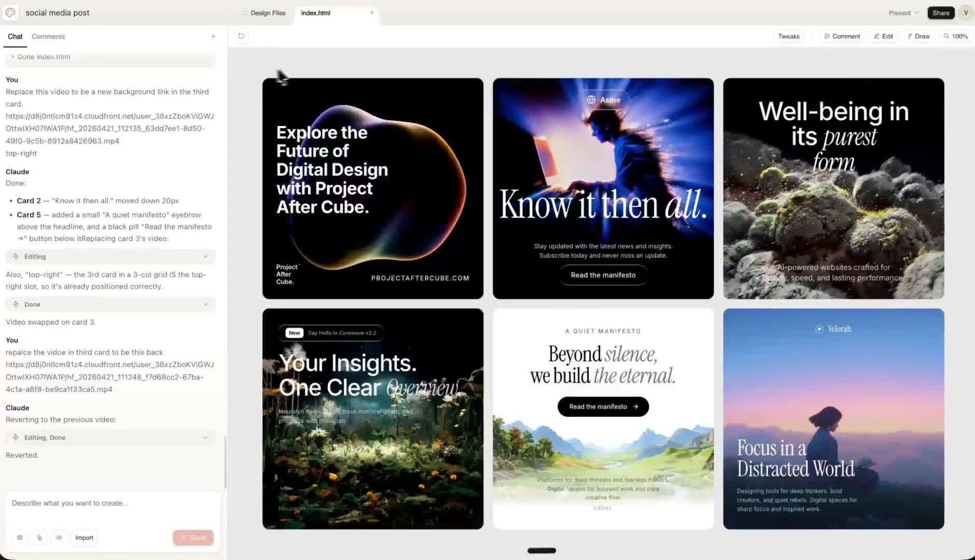Open the 100% zoom control

click(956, 36)
